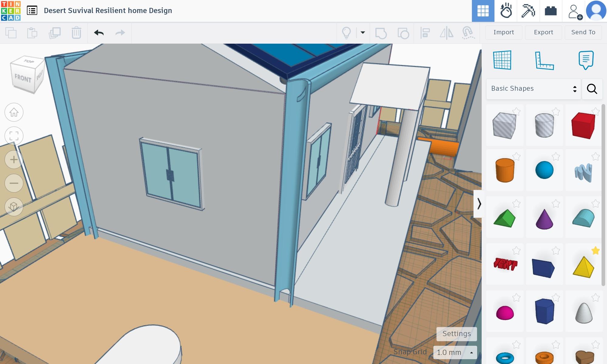Screen dimensions: 607x364
Task: Expand Basic Shapes category selector
Action: pyautogui.click(x=575, y=89)
